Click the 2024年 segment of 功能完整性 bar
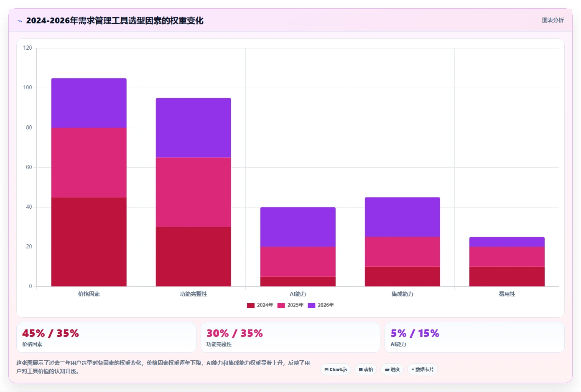The width and height of the screenshot is (581, 392). click(x=194, y=257)
